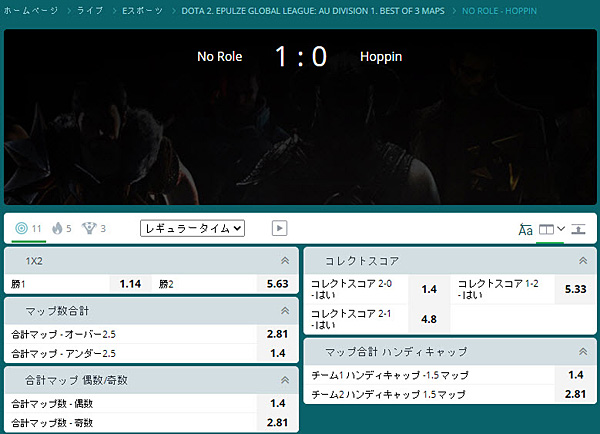
Task: Select 勝1 odds 1.14
Action: [x=130, y=284]
